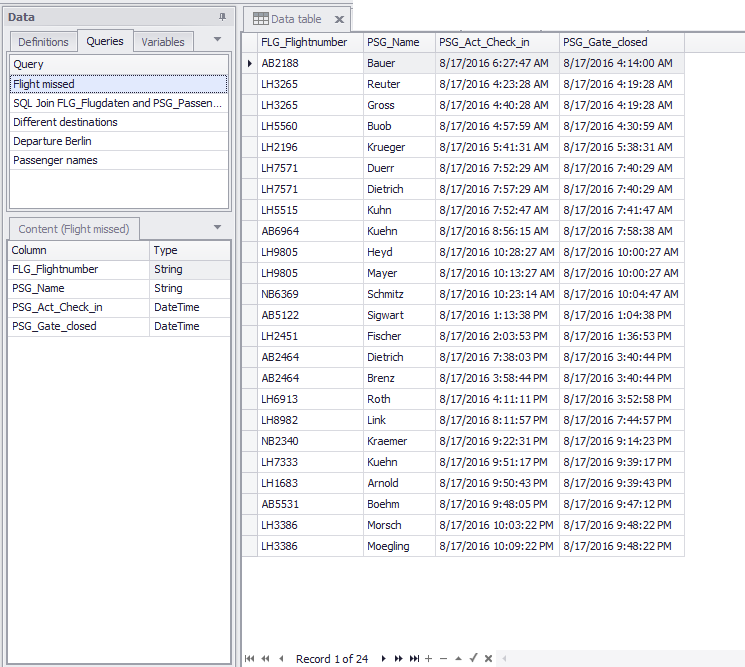745x667 pixels.
Task: Go to previous record
Action: [x=281, y=658]
